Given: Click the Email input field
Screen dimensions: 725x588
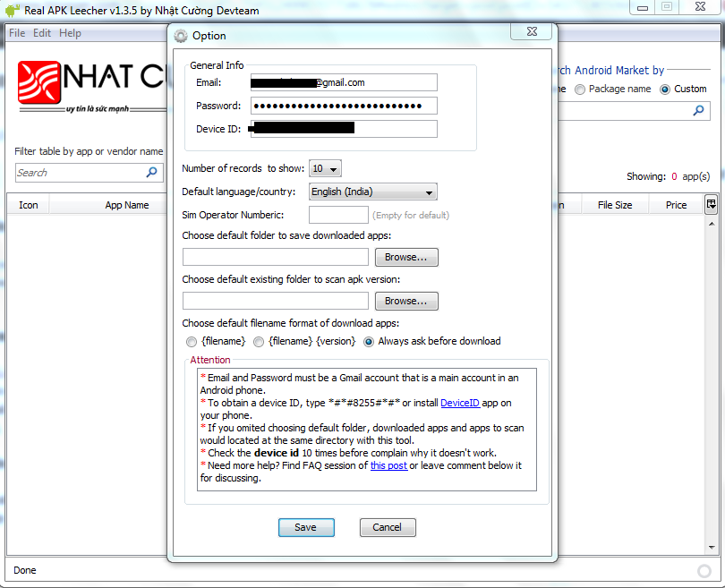Looking at the screenshot, I should (x=344, y=82).
